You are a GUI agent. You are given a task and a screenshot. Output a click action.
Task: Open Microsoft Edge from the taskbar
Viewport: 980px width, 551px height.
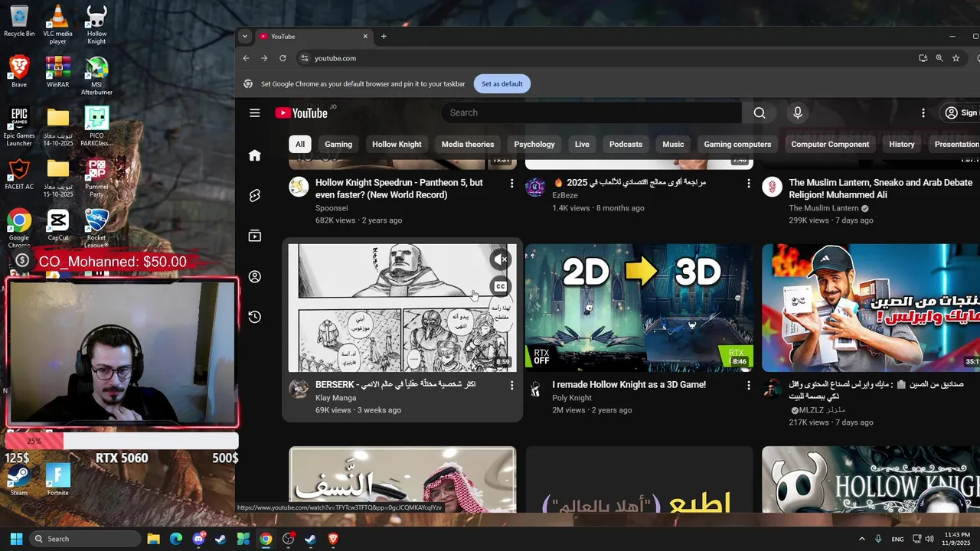pos(176,539)
